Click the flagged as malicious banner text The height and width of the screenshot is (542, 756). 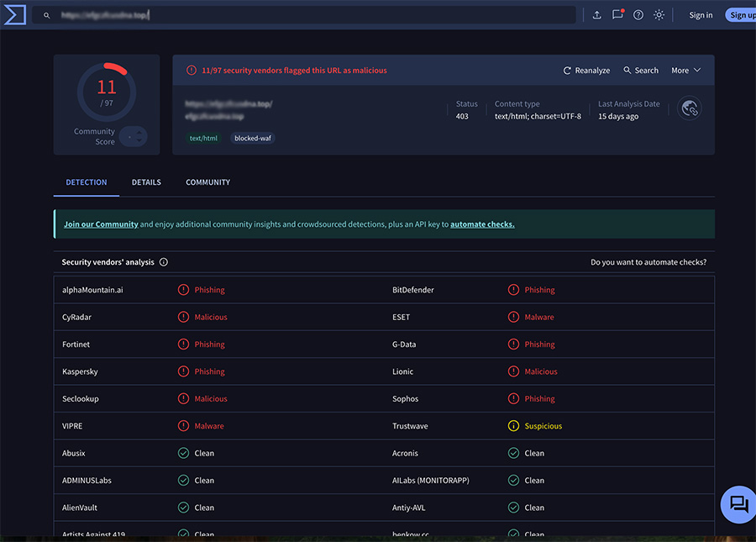click(294, 71)
